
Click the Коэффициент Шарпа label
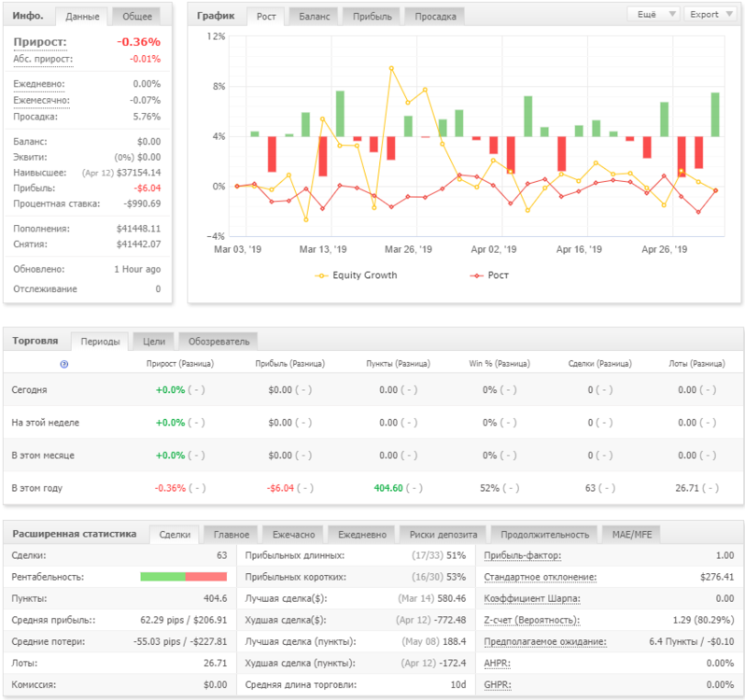[x=532, y=598]
